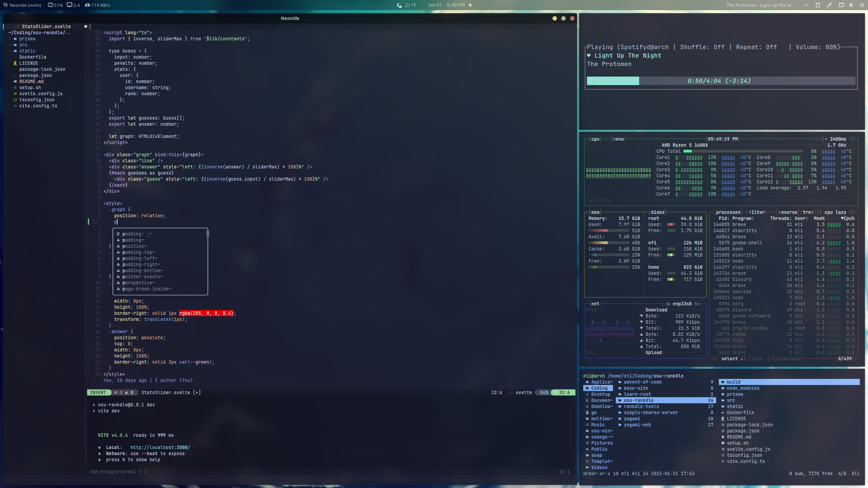This screenshot has width=868, height=488.
Task: Select padding-left from the completion popup
Action: click(x=140, y=258)
